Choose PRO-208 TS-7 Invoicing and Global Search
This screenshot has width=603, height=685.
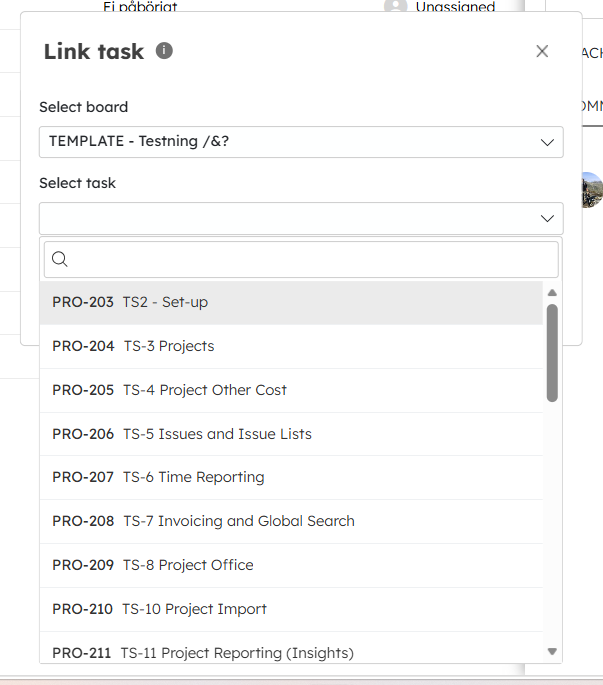(291, 521)
